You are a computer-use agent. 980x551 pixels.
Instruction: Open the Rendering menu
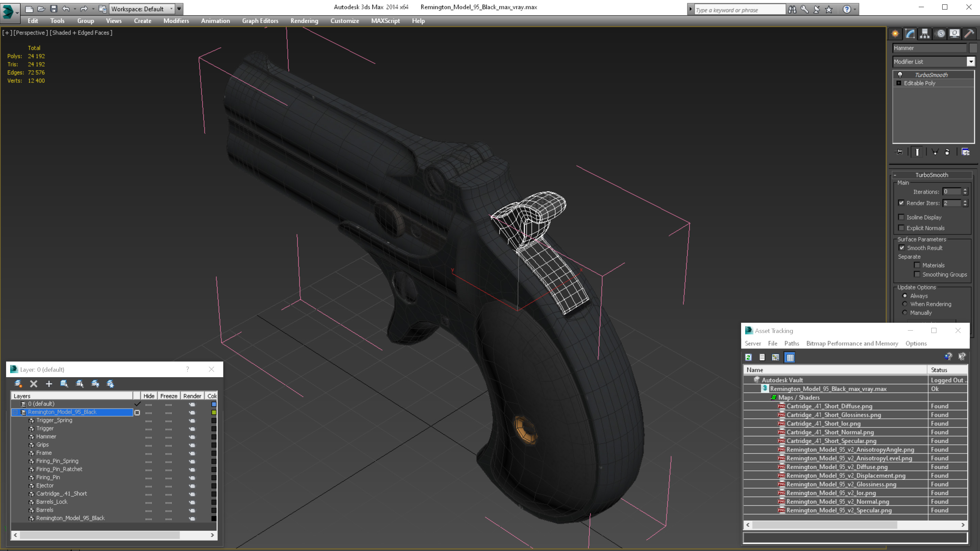[304, 21]
